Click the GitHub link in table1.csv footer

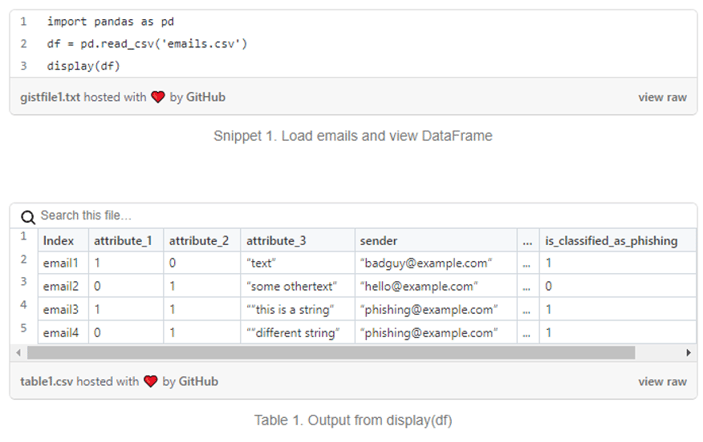coord(198,381)
